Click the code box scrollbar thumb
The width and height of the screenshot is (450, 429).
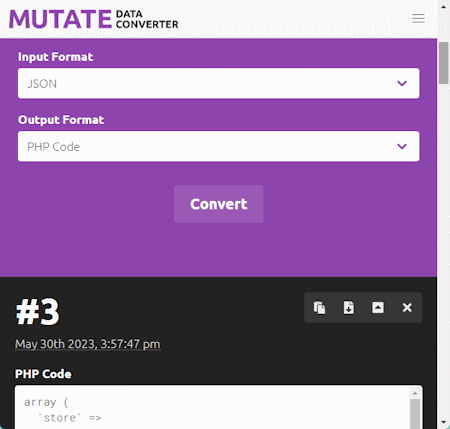click(415, 413)
